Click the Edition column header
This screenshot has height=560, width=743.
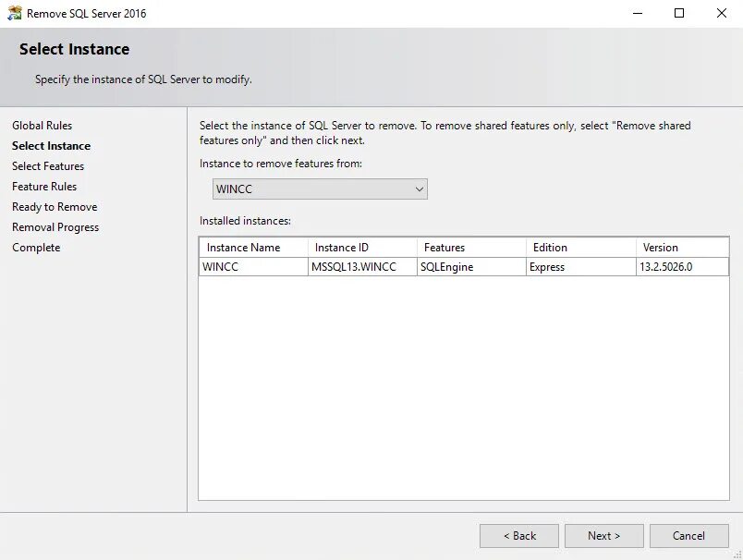(x=581, y=248)
